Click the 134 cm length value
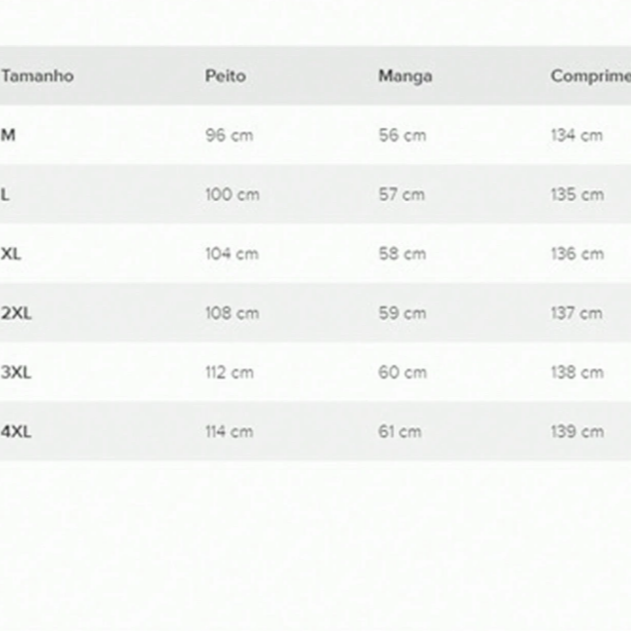631x631 pixels. coord(577,135)
